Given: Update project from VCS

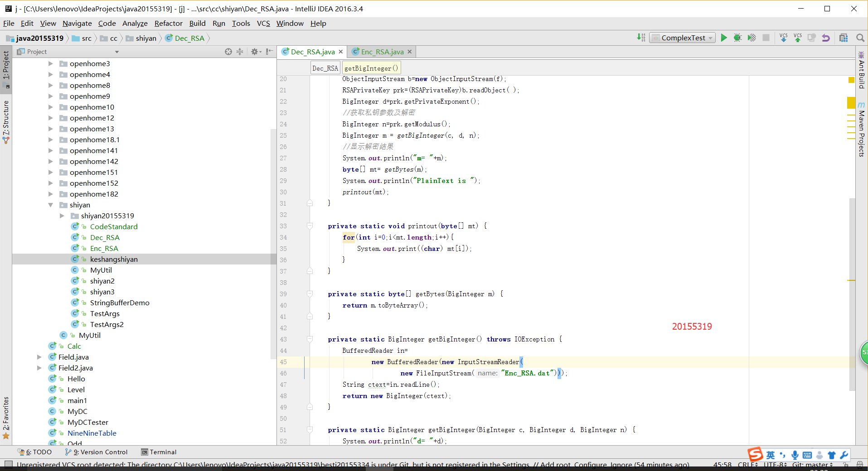Looking at the screenshot, I should tap(784, 38).
